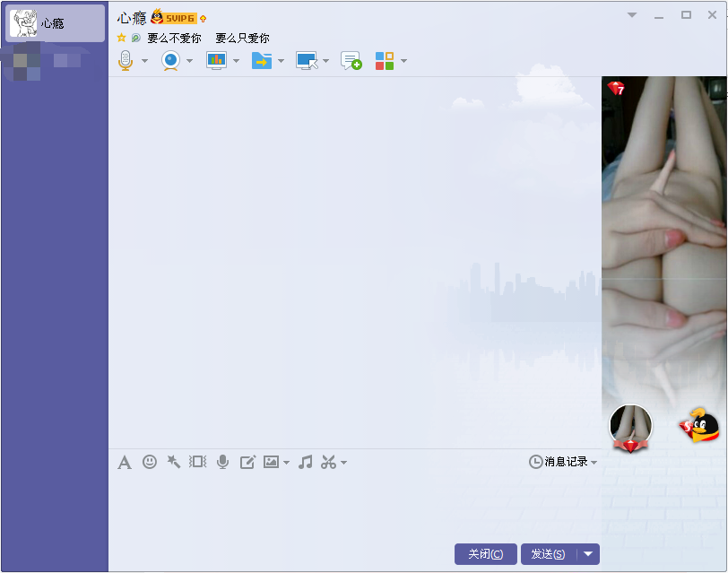Open 消息记录 message history
Screen dimensions: 728x573
click(559, 462)
